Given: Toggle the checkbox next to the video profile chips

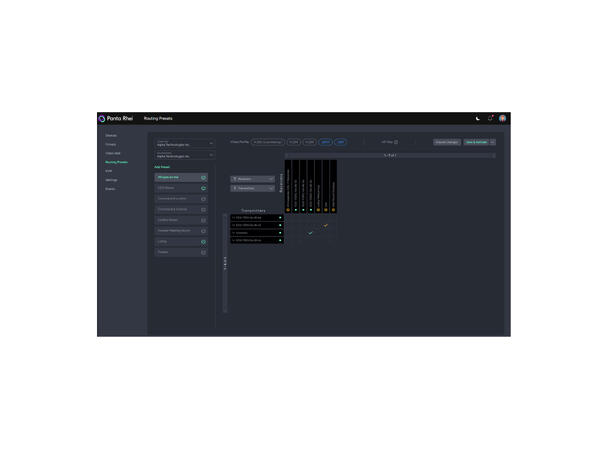Looking at the screenshot, I should 396,142.
